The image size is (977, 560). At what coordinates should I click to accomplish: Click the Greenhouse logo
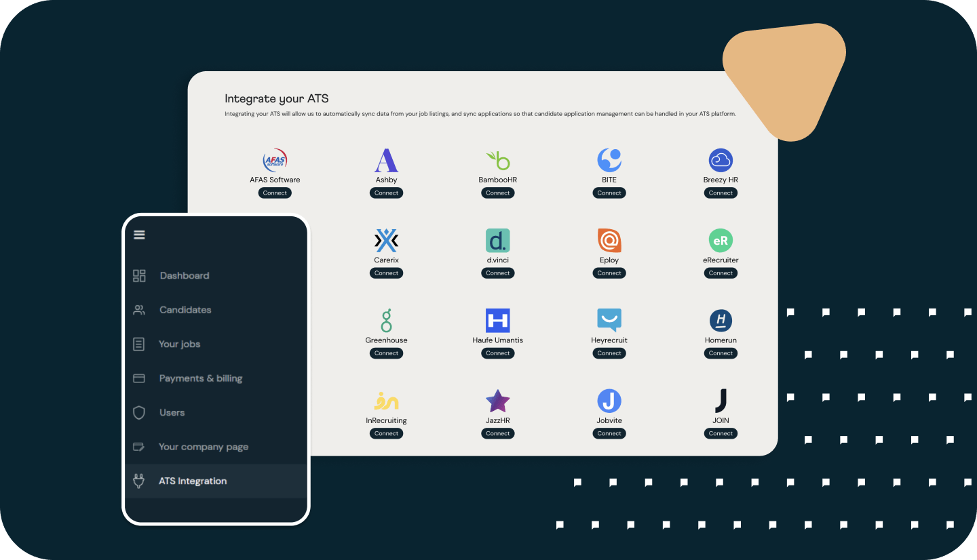click(x=386, y=321)
